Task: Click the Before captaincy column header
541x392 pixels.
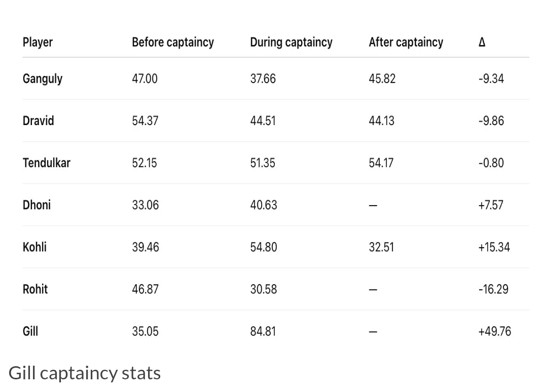Action: tap(172, 42)
